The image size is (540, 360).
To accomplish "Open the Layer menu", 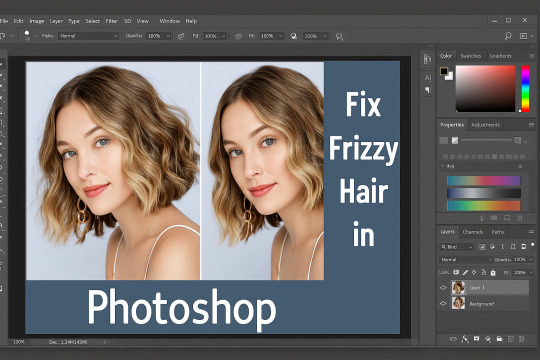I will pos(56,21).
